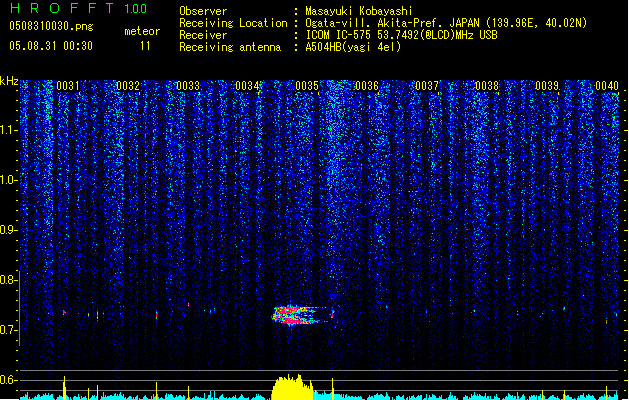Image resolution: width=629 pixels, height=400 pixels.
Task: Select the filename 0508310030.png
Action: click(x=51, y=27)
